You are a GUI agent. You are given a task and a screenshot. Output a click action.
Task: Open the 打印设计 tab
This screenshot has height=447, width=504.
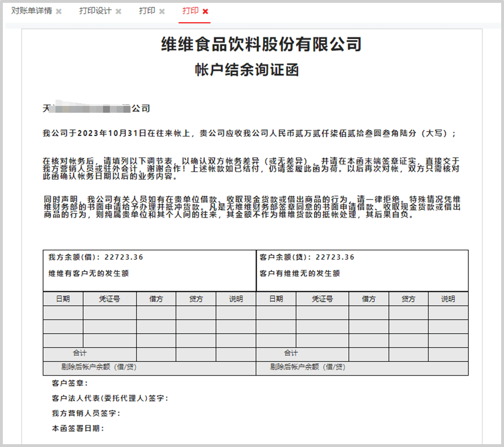(x=95, y=11)
